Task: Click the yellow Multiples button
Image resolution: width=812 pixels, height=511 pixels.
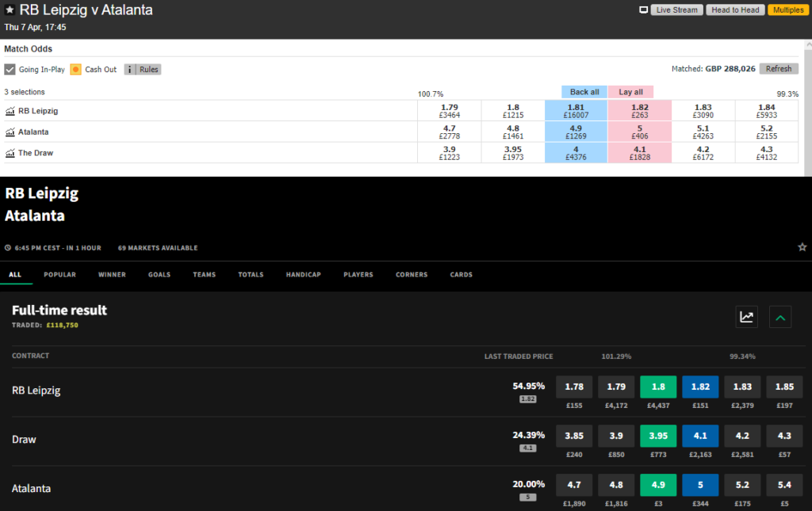Action: (788, 10)
